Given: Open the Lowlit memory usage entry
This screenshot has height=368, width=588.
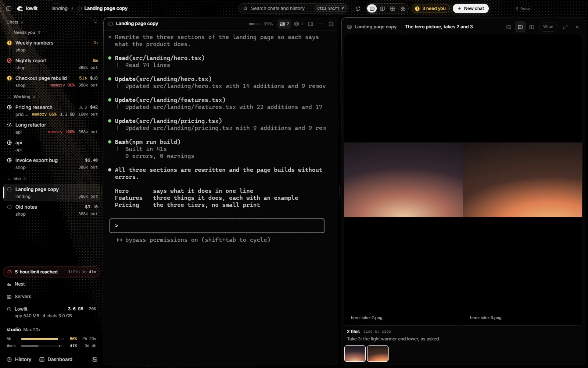Looking at the screenshot, I should tap(51, 312).
